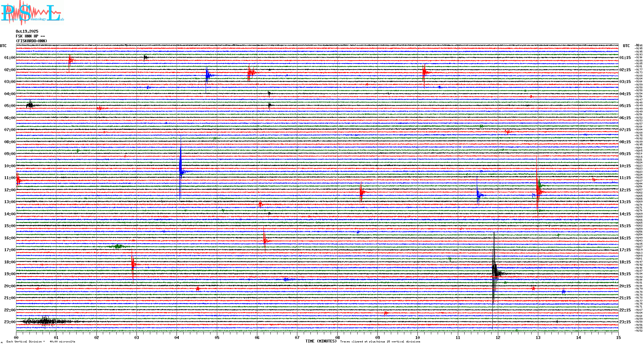This screenshot has width=644, height=346.
Task: Click minute tick 15 on bottom axis
Action: [618, 337]
